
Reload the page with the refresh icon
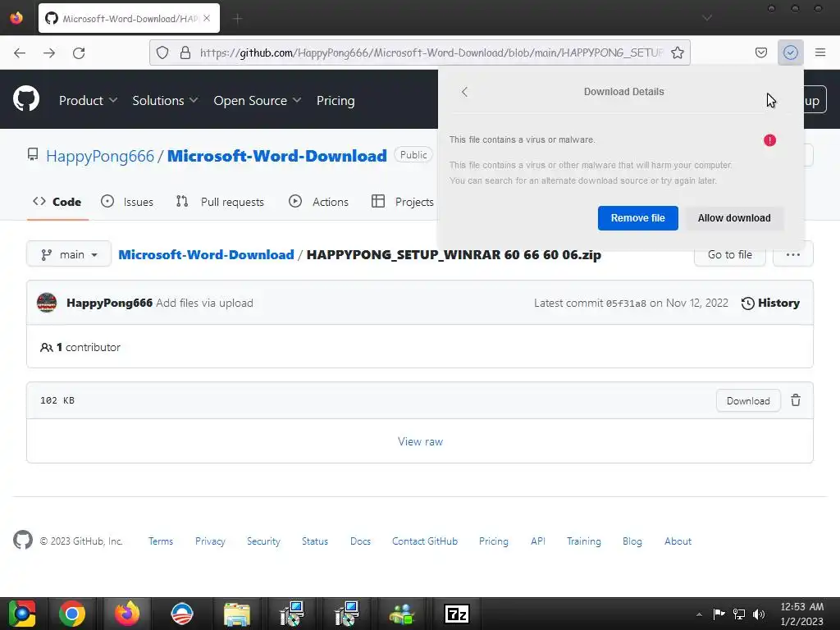click(79, 52)
